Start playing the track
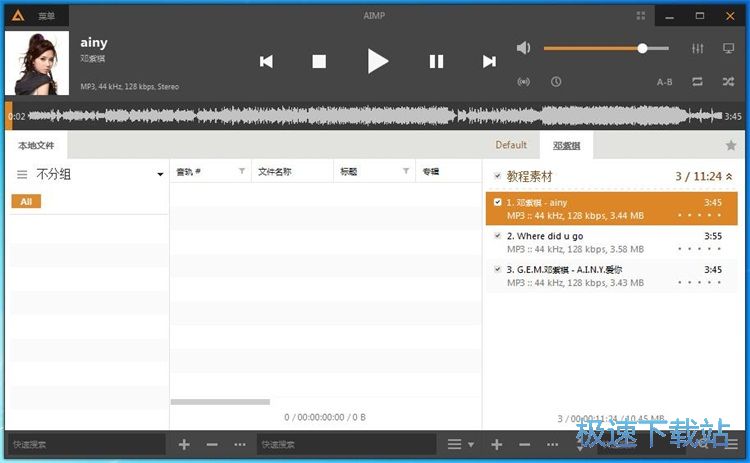 coord(377,61)
